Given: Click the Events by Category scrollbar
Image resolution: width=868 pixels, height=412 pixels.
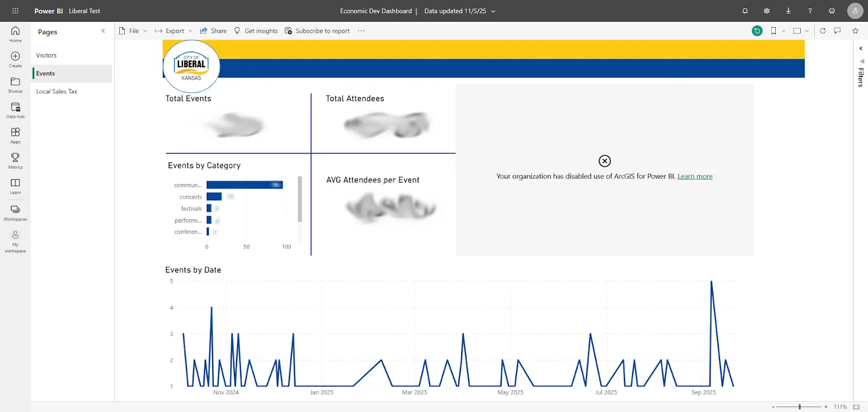Looking at the screenshot, I should [x=300, y=199].
